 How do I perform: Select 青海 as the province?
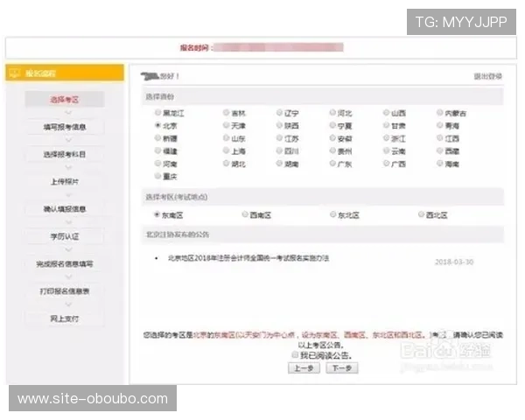[440, 125]
